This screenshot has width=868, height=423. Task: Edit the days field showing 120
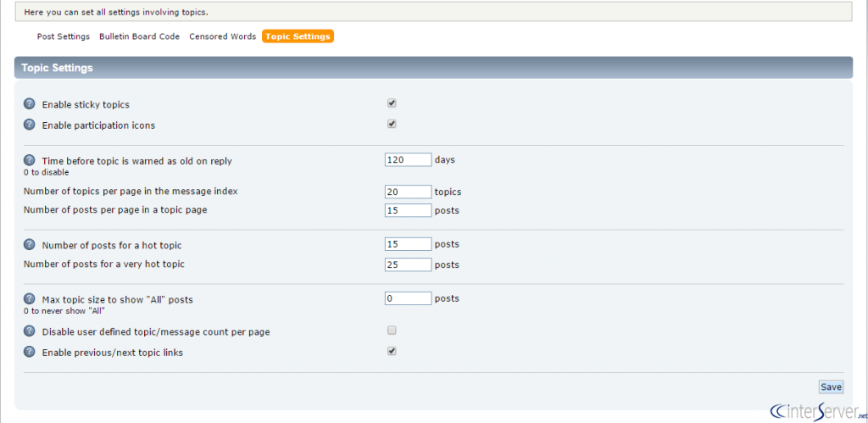(408, 159)
